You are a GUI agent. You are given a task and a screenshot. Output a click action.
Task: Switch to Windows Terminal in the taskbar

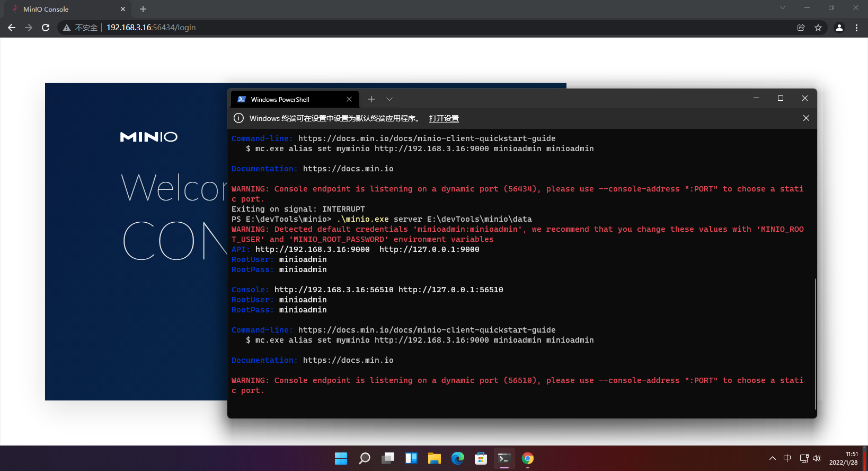click(504, 458)
